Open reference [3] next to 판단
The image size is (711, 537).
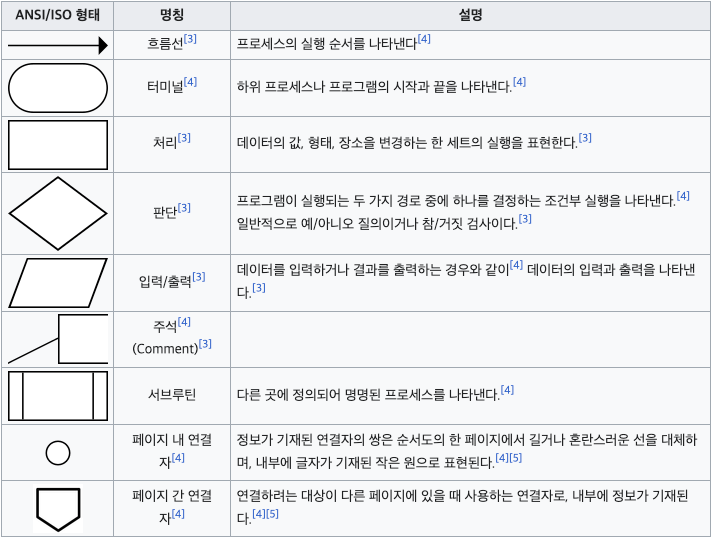(184, 208)
